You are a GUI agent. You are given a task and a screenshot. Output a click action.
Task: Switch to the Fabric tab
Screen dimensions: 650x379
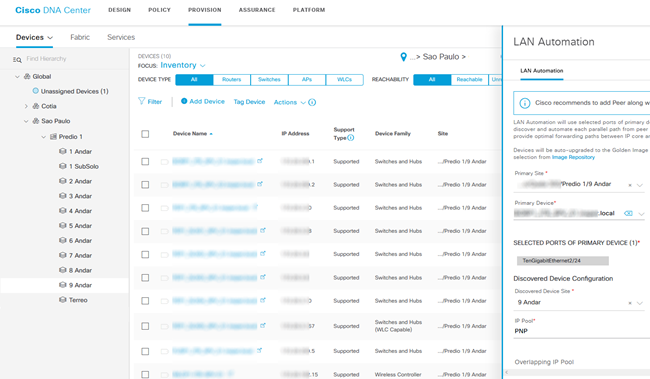80,37
